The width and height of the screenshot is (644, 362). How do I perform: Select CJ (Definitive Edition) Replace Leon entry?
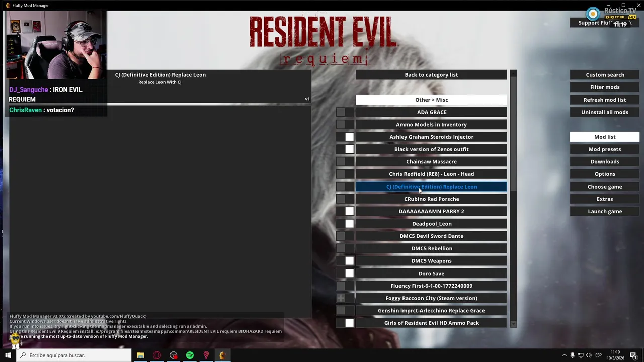tap(431, 187)
